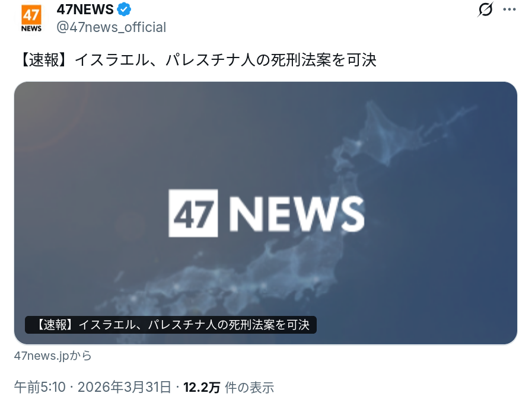The width and height of the screenshot is (532, 409).
Task: Click the 2026年3月31日 post date
Action: point(124,387)
